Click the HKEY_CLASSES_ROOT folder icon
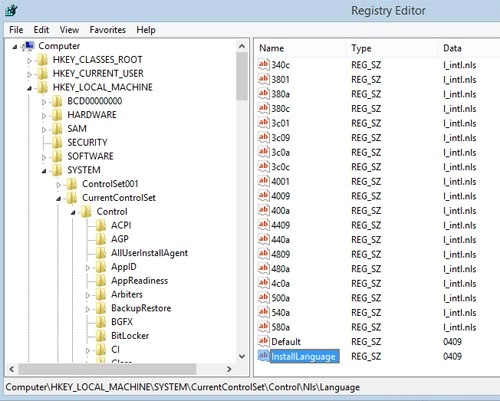 [x=43, y=60]
